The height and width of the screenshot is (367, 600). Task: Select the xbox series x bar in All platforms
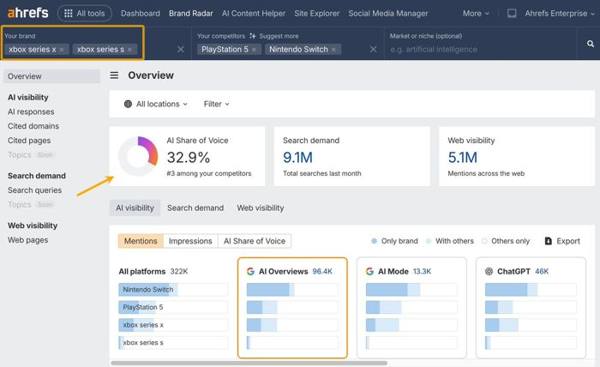tap(173, 325)
